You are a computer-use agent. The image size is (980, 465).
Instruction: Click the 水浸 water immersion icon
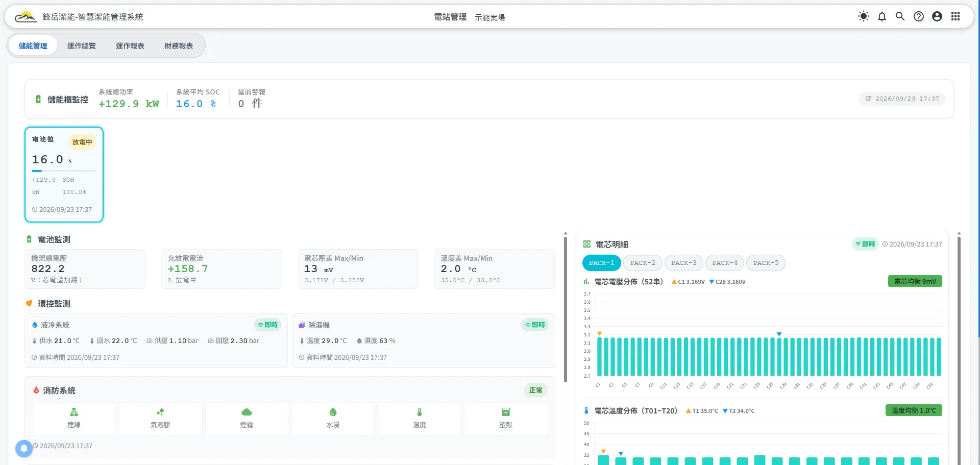pos(333,412)
